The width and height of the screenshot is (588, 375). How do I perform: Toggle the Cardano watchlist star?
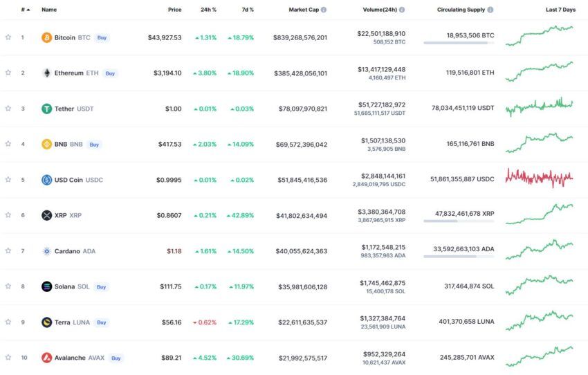click(x=8, y=250)
